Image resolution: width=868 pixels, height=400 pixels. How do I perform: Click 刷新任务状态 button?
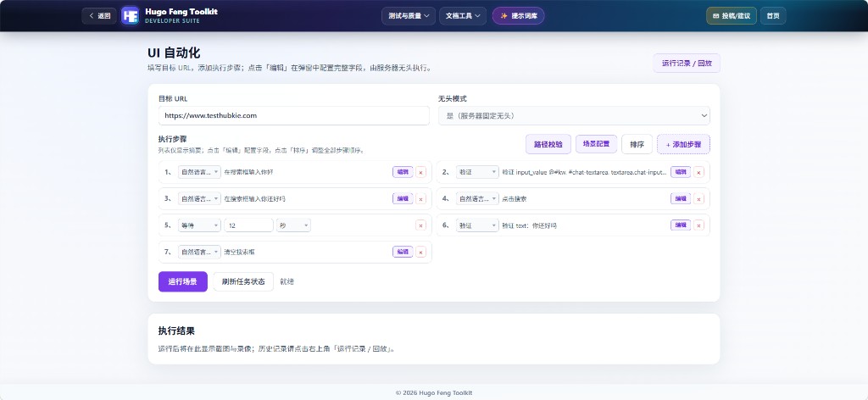pos(243,281)
